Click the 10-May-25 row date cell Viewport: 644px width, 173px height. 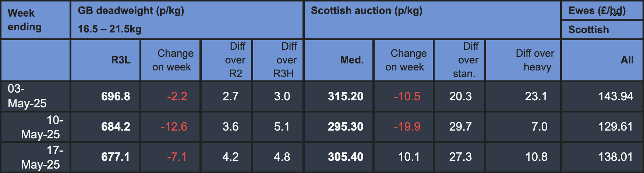35,127
